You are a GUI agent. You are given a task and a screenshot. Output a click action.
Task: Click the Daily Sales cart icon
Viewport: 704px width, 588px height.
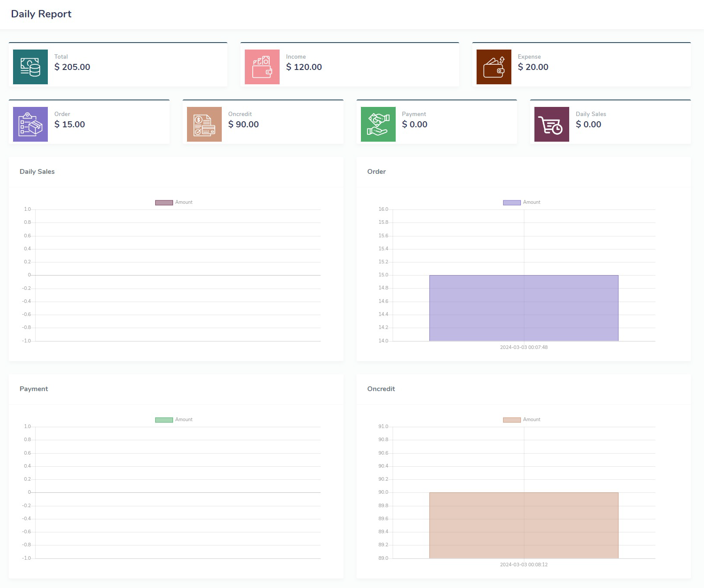(x=551, y=124)
